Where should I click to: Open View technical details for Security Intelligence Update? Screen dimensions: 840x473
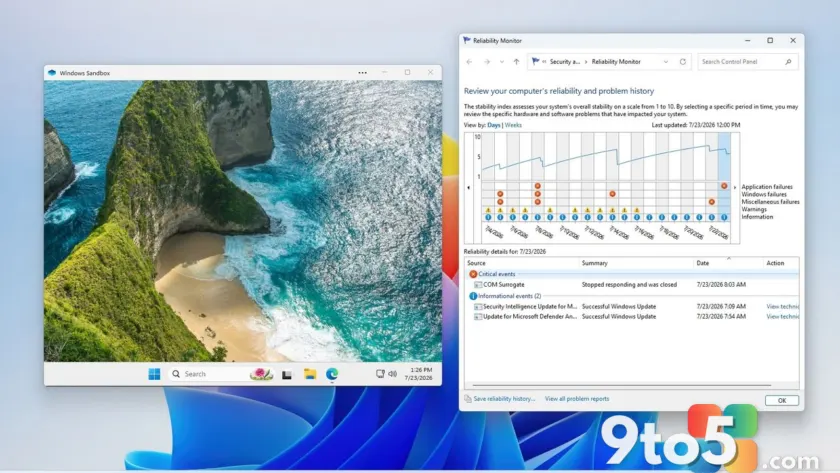click(x=782, y=306)
